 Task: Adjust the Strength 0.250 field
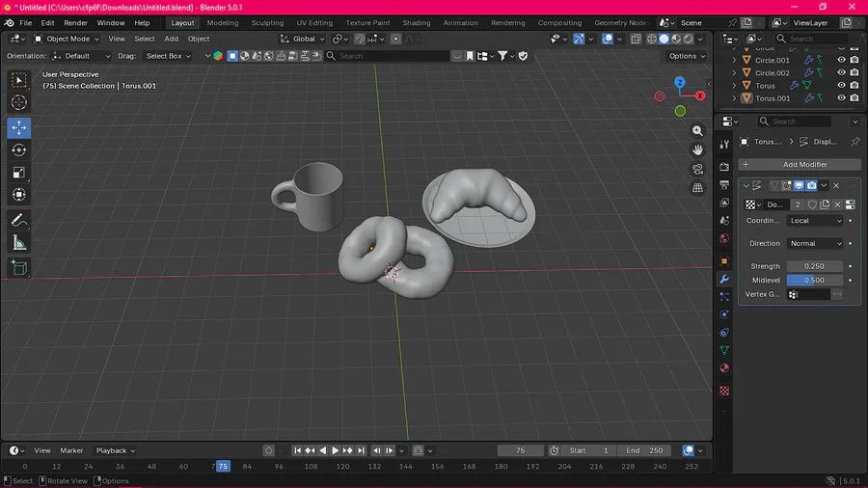[814, 266]
